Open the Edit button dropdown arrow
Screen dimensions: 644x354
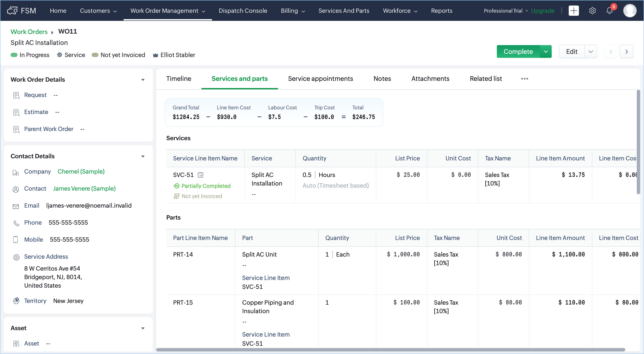[x=590, y=52]
